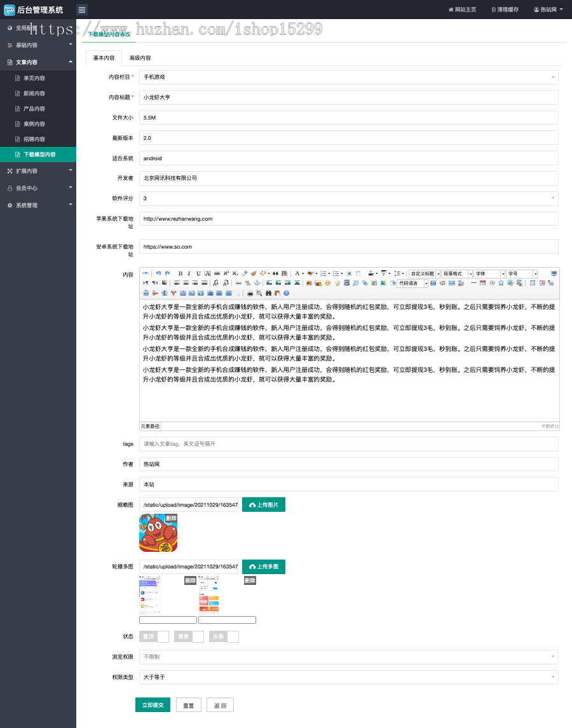572x728 pixels.
Task: Click the undo arrow in the editor
Action: (x=158, y=273)
